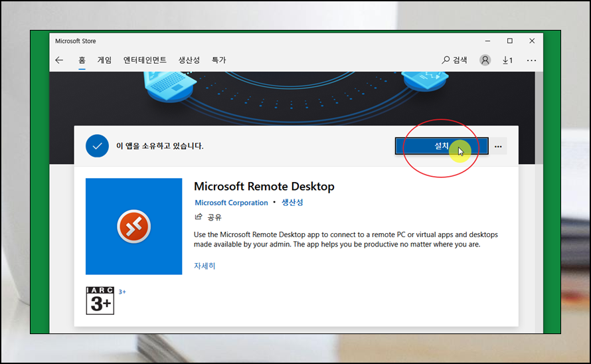
Task: Click the 설치 install button
Action: point(442,146)
